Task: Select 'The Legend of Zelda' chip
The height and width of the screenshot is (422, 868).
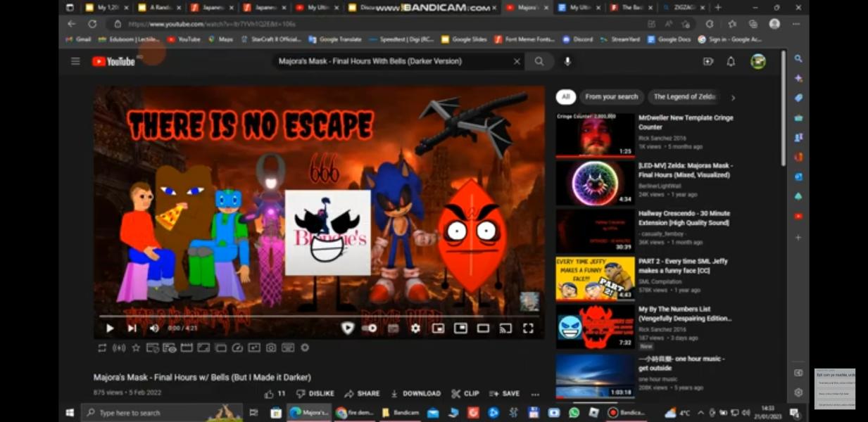Action: coord(684,97)
